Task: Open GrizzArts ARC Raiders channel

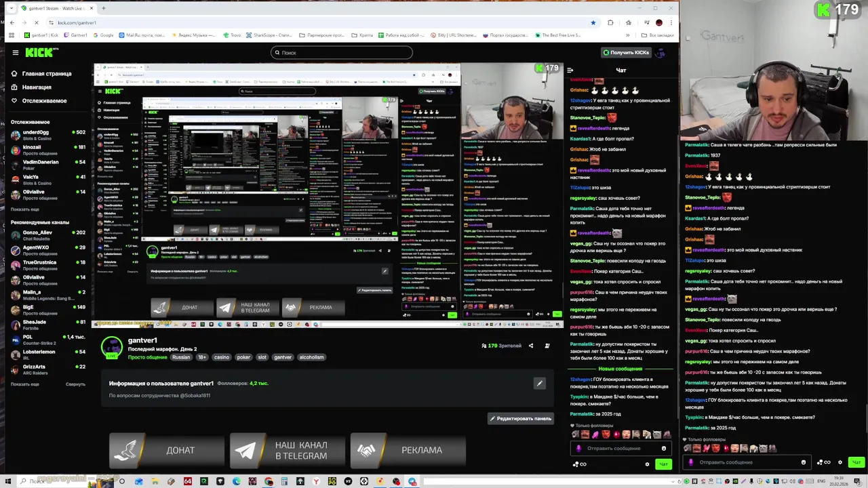Action: point(47,369)
